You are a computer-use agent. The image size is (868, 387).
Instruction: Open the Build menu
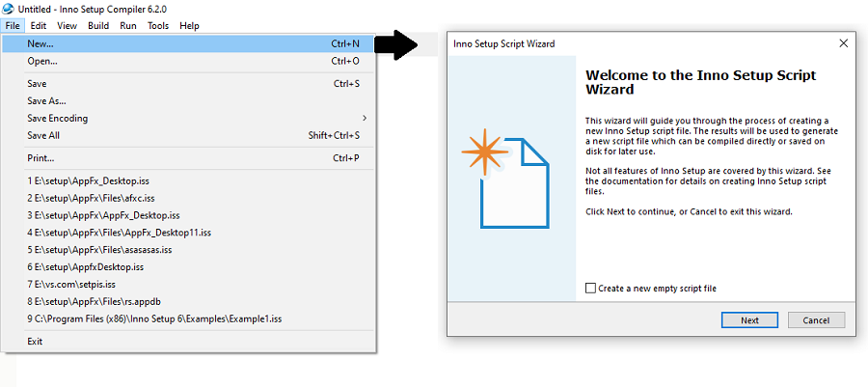98,25
